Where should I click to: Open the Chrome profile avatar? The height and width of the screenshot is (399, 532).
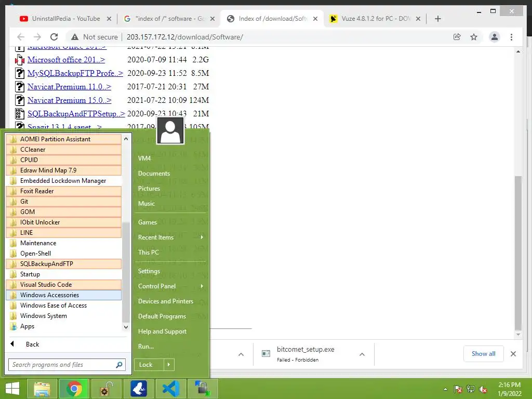pyautogui.click(x=495, y=37)
